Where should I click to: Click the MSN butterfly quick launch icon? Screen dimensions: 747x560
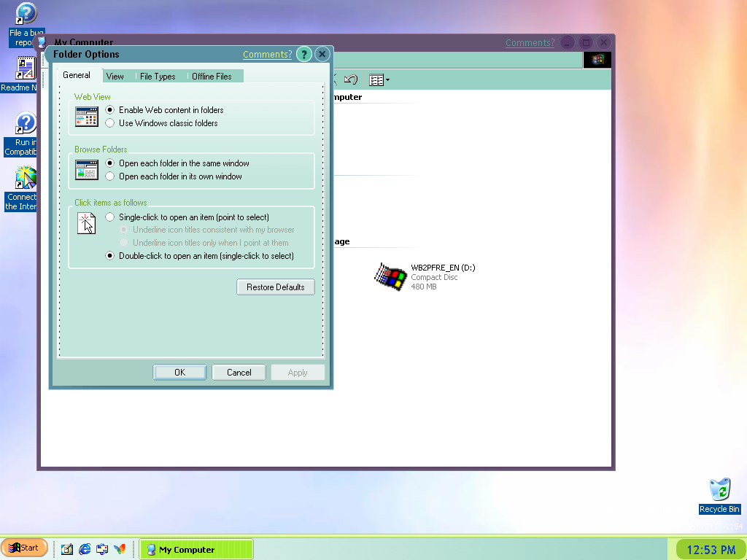click(x=120, y=549)
